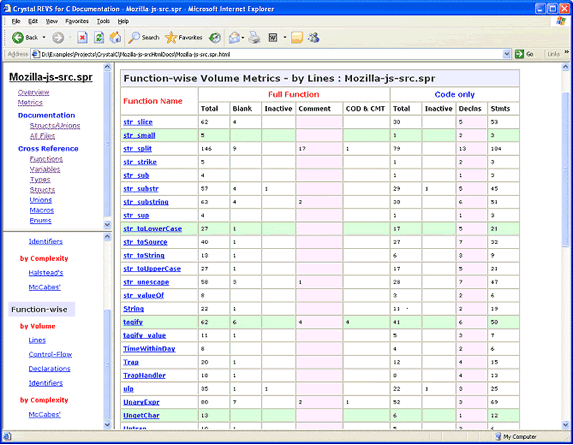Click down arrow of lower-left frame scrollbar

tap(107, 424)
